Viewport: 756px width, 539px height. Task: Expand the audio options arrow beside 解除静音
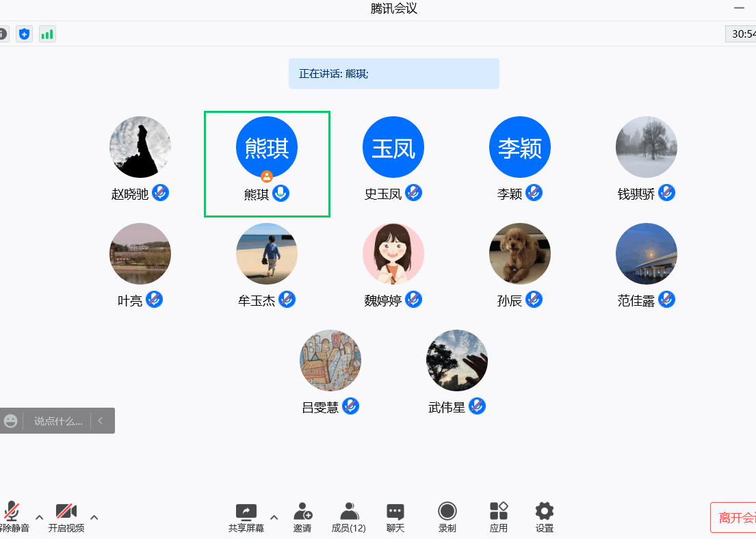tap(40, 517)
